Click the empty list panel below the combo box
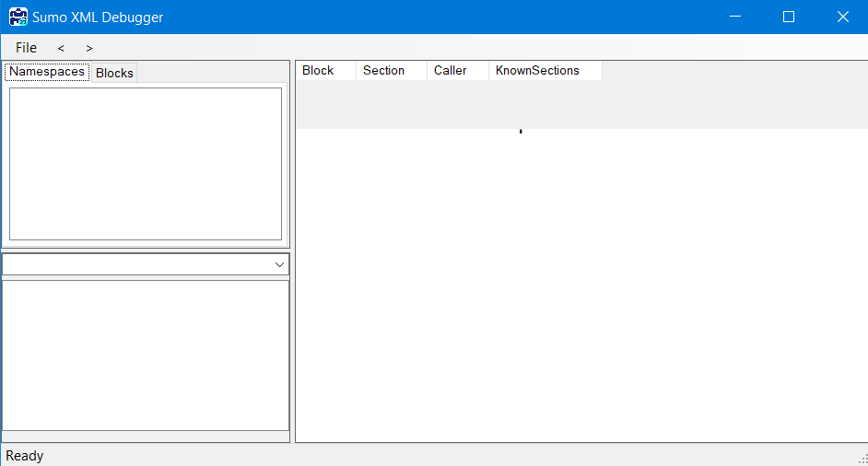868x466 pixels. [x=146, y=355]
